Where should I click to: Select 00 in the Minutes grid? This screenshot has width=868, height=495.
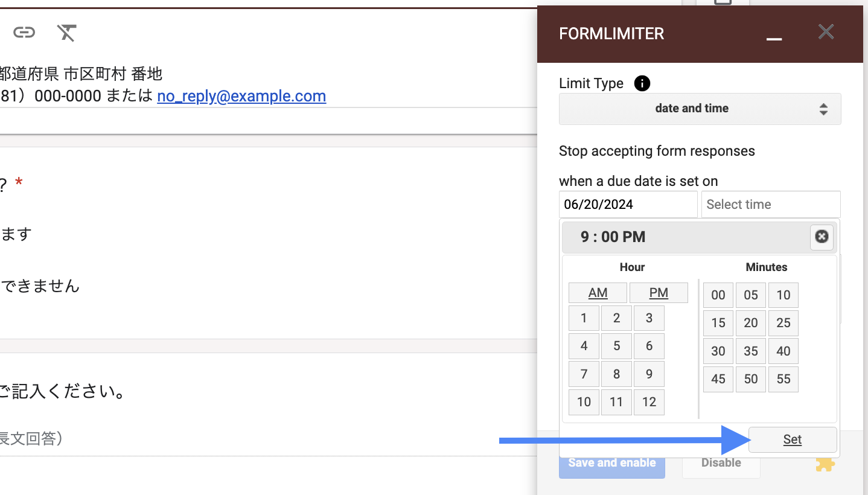point(718,295)
